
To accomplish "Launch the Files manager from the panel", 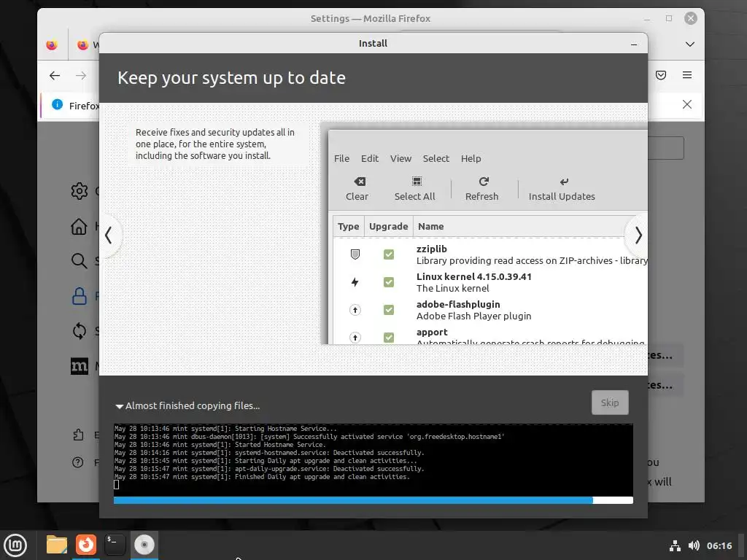I will (57, 545).
